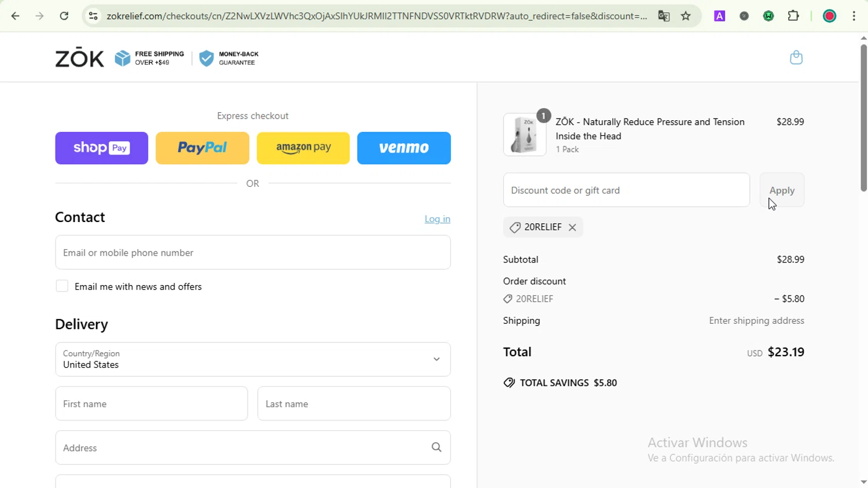Expand the Country/Region dropdown
The height and width of the screenshot is (488, 868).
tap(253, 359)
